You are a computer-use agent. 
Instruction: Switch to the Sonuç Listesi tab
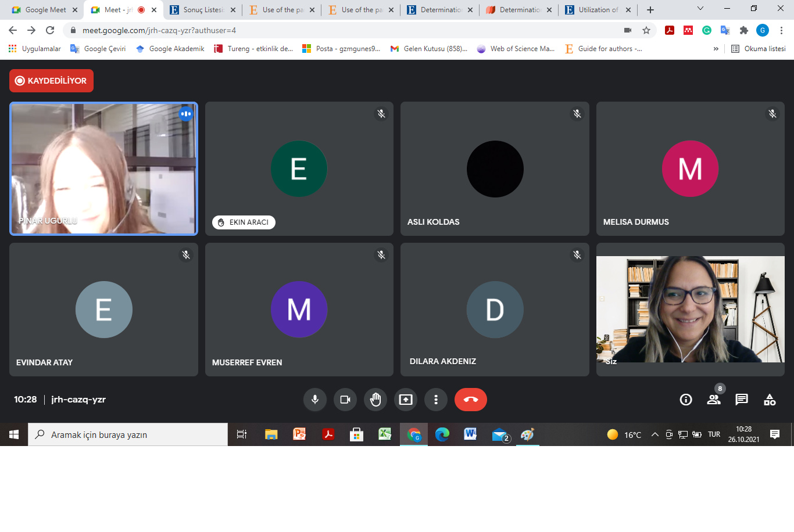click(x=201, y=10)
